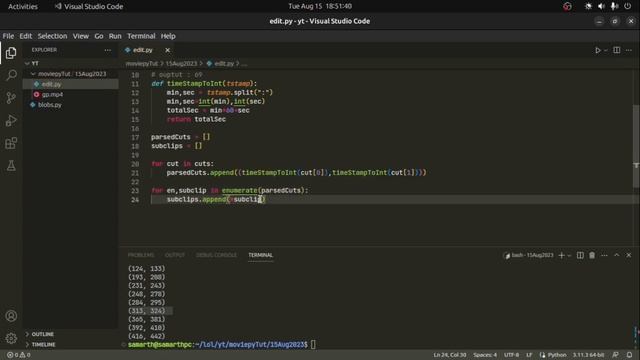Open the Explorer view in activity bar
This screenshot has width=640, height=360.
click(x=11, y=53)
